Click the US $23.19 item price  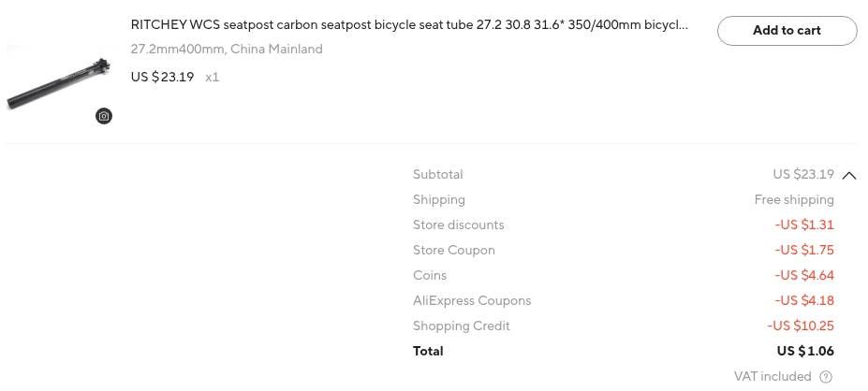click(x=162, y=77)
